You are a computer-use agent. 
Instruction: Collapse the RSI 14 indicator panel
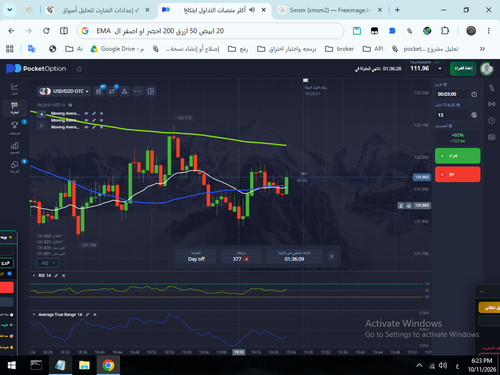point(34,276)
